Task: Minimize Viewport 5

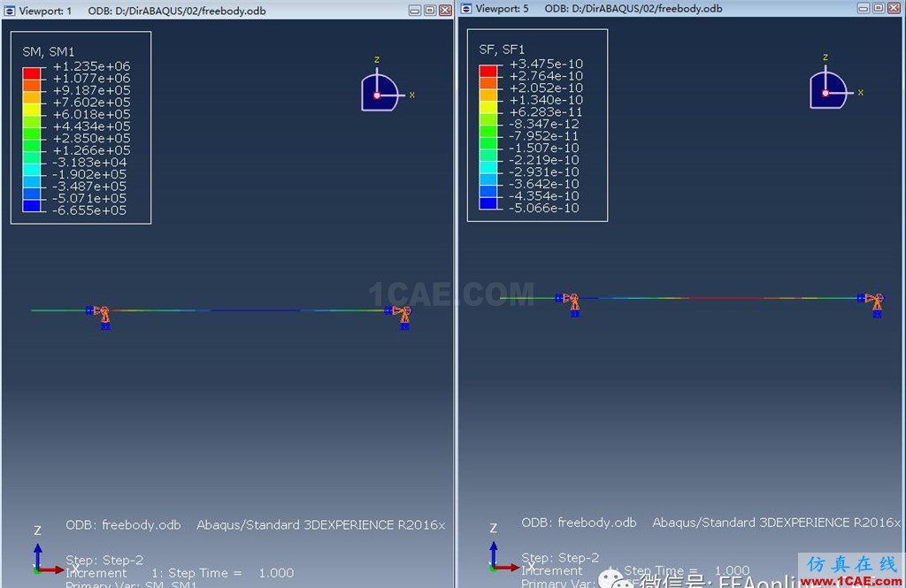Action: pyautogui.click(x=864, y=8)
